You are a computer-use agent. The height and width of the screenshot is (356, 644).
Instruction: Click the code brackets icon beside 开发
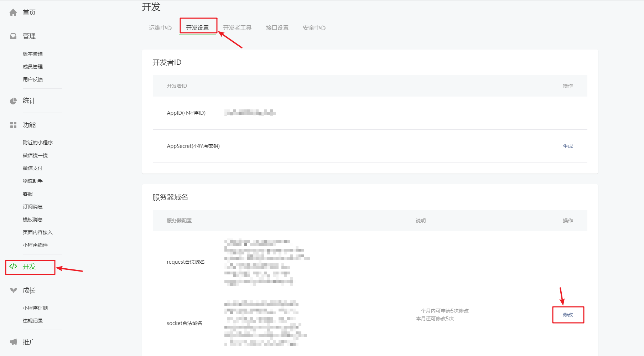click(x=13, y=267)
